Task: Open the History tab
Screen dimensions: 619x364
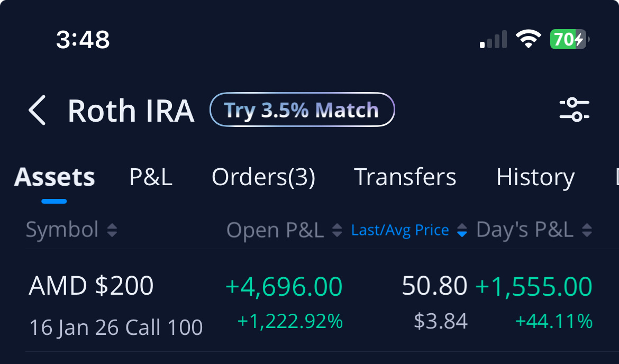Action: point(535,178)
